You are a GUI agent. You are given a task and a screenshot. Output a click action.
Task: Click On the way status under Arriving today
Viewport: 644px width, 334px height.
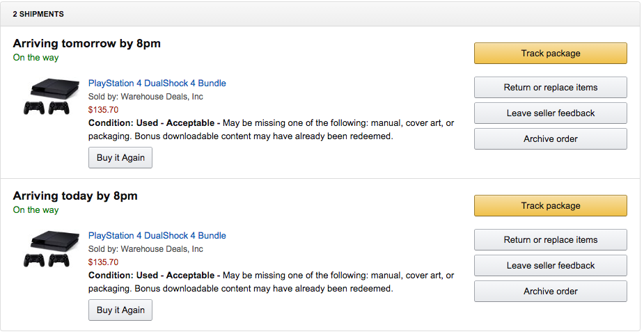(x=36, y=209)
